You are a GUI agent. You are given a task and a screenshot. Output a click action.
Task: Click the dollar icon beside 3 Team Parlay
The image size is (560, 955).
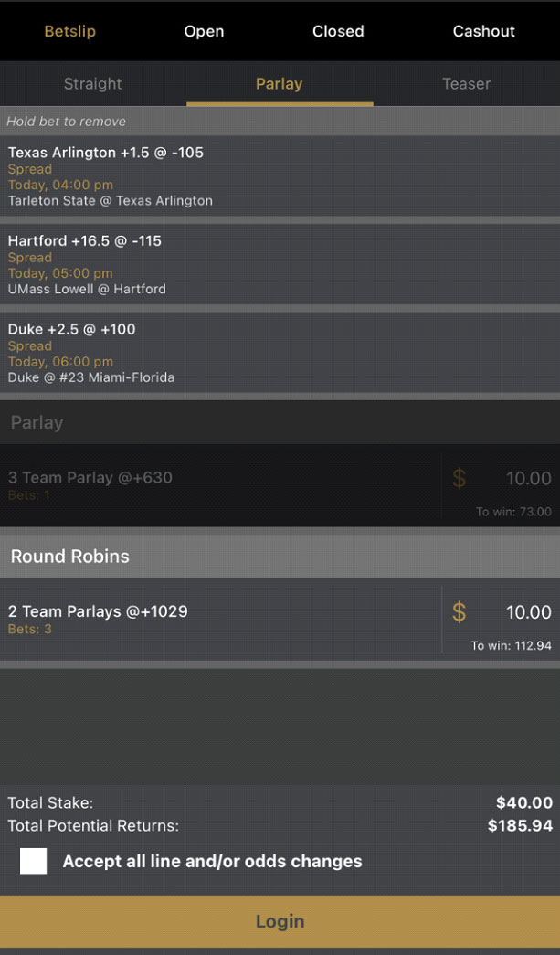tap(459, 478)
